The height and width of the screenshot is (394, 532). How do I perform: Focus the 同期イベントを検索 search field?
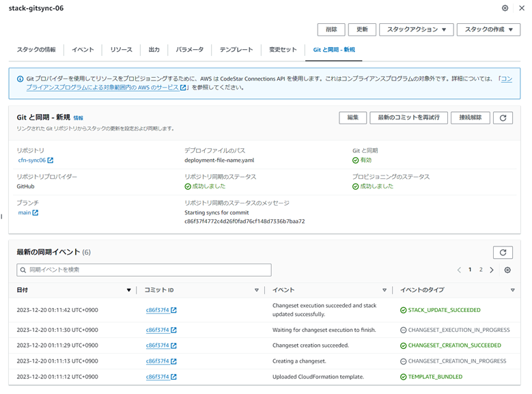(144, 270)
